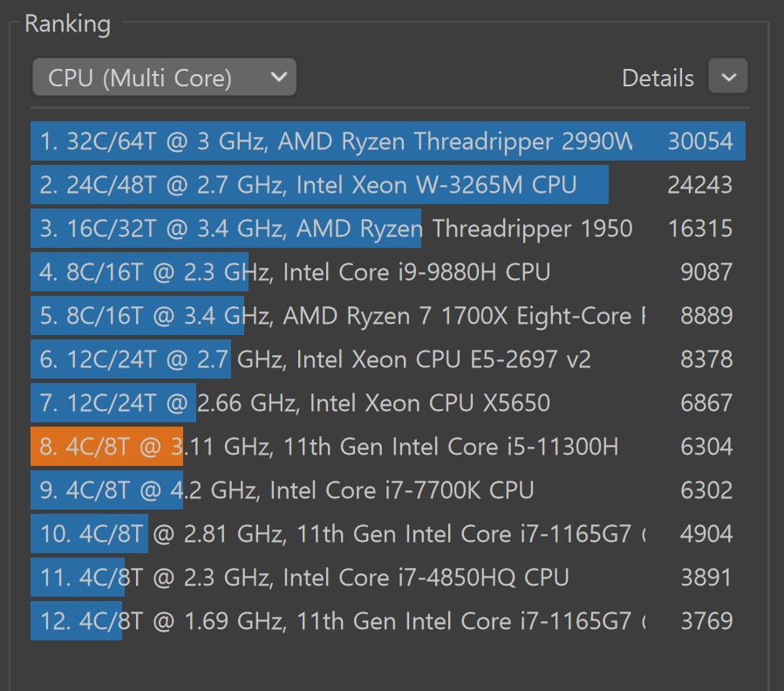Viewport: 784px width, 691px height.
Task: Click the score value 3769
Action: (706, 621)
